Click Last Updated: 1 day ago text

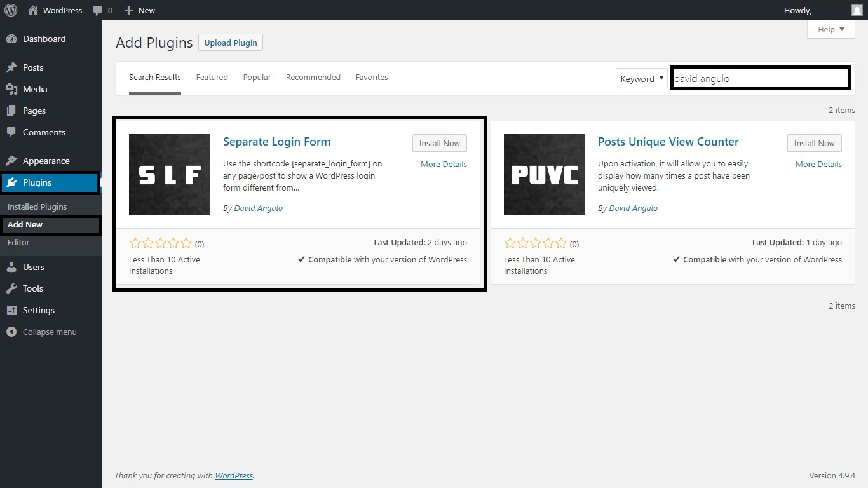click(797, 242)
